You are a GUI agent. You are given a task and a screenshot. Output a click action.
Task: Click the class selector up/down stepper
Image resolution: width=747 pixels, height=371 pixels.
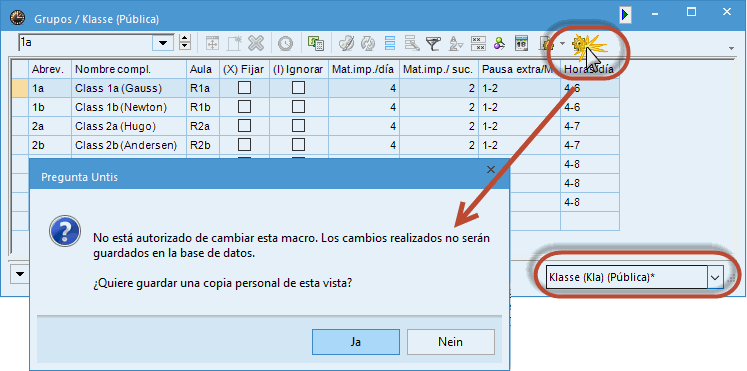pyautogui.click(x=185, y=42)
